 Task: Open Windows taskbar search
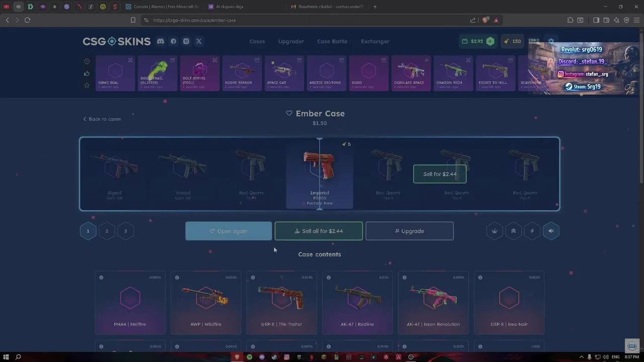(x=18, y=357)
